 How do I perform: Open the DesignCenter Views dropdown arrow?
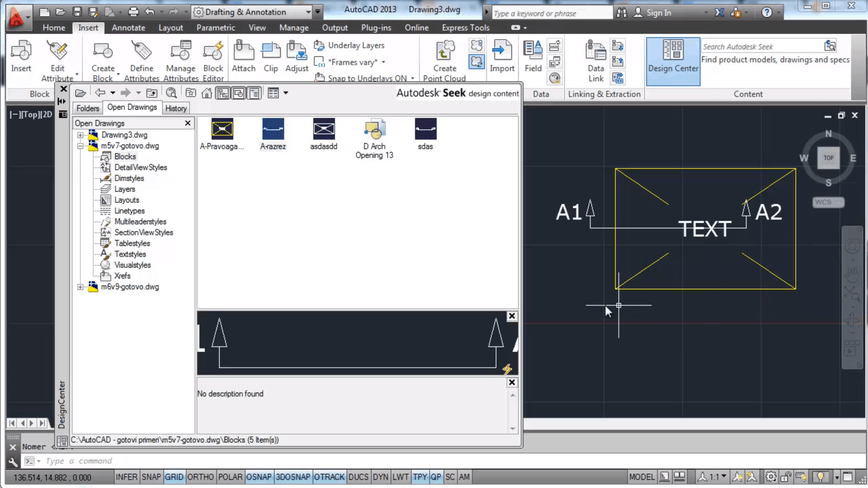coord(286,93)
